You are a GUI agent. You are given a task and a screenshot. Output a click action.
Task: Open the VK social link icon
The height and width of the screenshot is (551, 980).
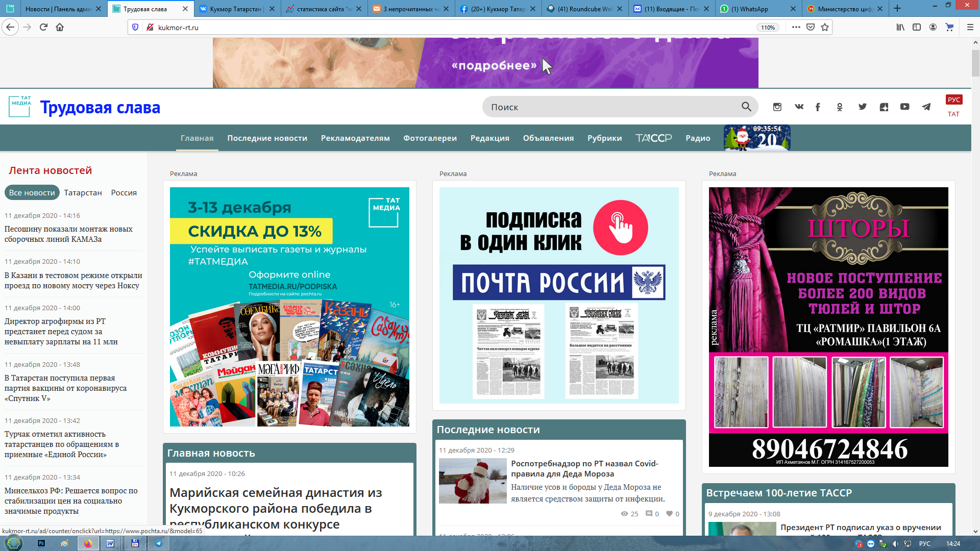pyautogui.click(x=799, y=107)
